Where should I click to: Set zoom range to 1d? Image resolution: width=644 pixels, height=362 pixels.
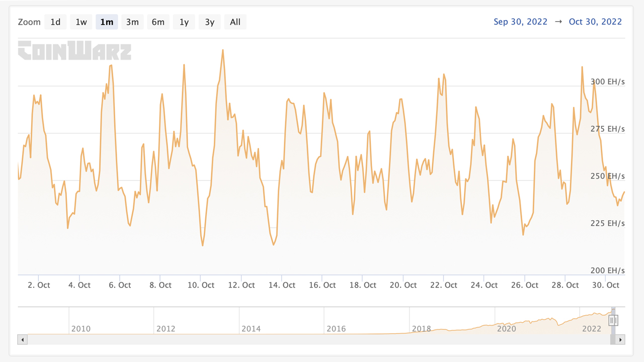point(55,22)
